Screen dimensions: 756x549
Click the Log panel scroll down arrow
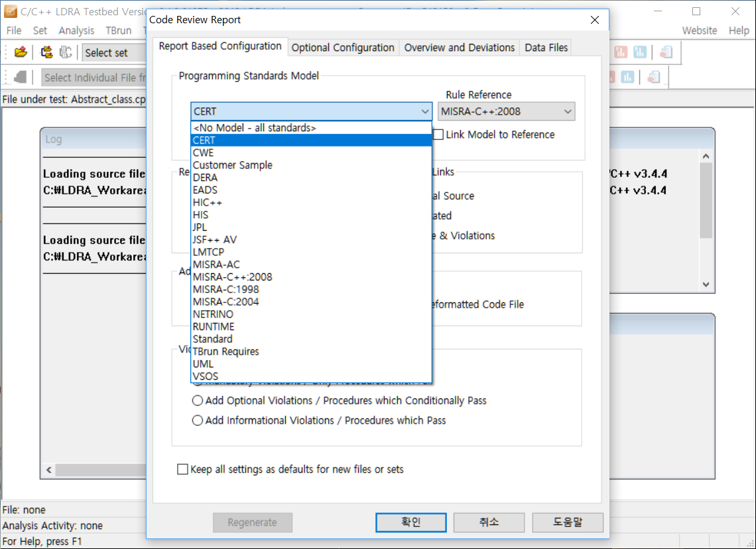coord(706,284)
